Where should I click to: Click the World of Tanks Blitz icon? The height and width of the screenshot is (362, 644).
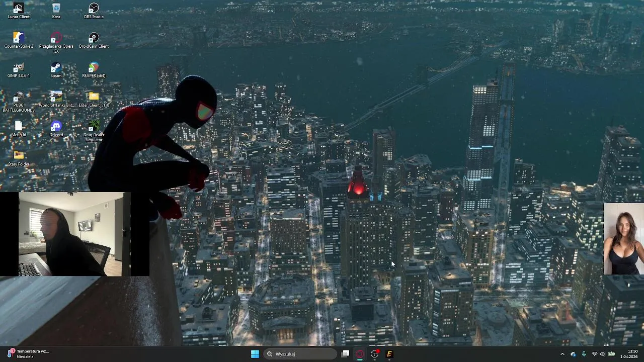click(56, 99)
